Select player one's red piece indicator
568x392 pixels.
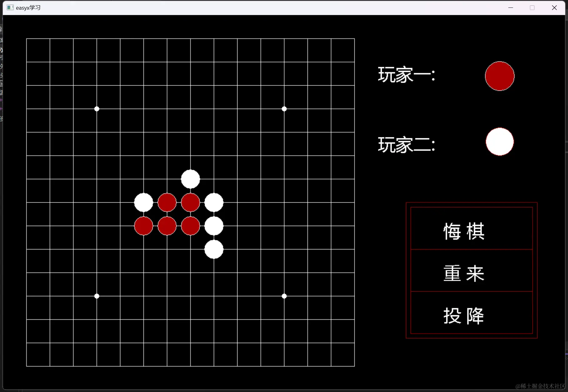(499, 76)
